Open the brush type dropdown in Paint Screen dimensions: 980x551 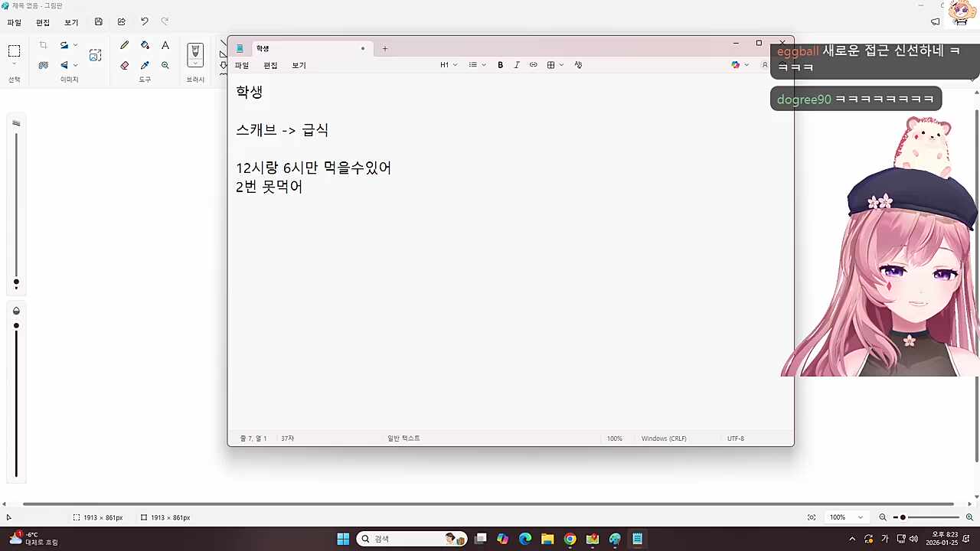[x=195, y=64]
